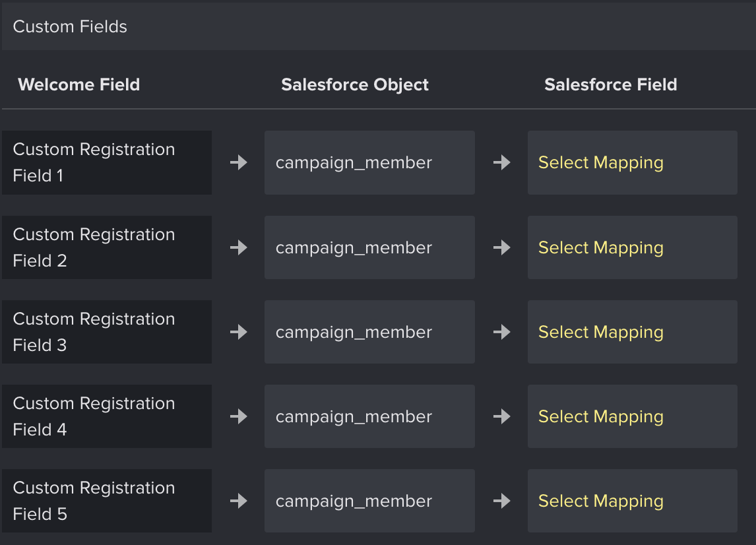The width and height of the screenshot is (756, 545).
Task: Click arrow before Select Mapping in Field 1 row
Action: 502,162
